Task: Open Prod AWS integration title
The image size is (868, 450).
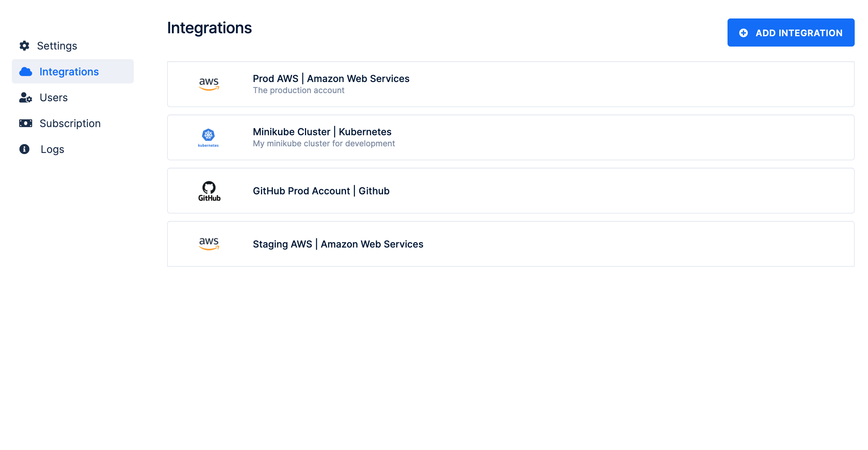Action: 331,79
